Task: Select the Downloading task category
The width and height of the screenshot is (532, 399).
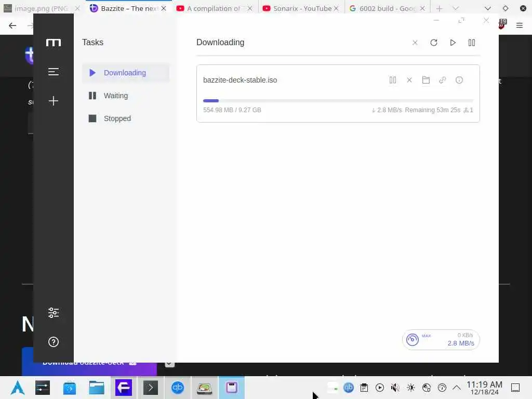Action: point(126,73)
